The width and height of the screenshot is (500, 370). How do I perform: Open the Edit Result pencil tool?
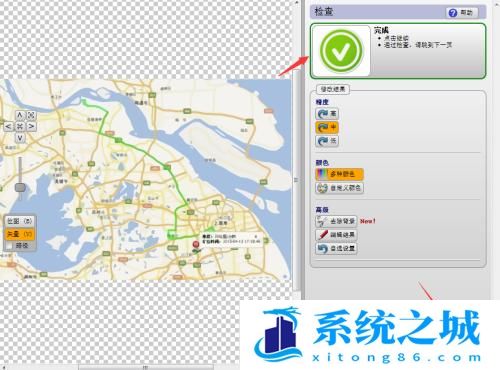336,235
